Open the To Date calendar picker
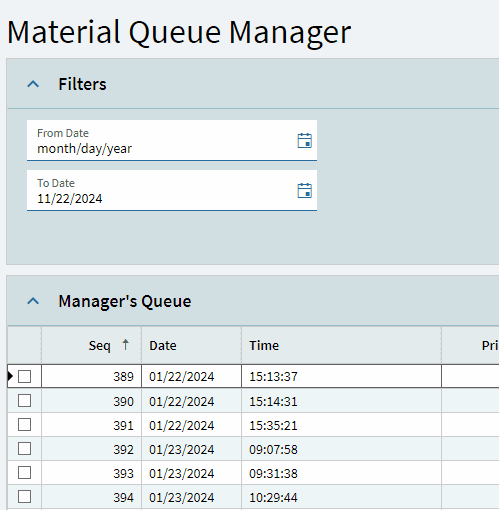The height and width of the screenshot is (510, 499). click(304, 191)
